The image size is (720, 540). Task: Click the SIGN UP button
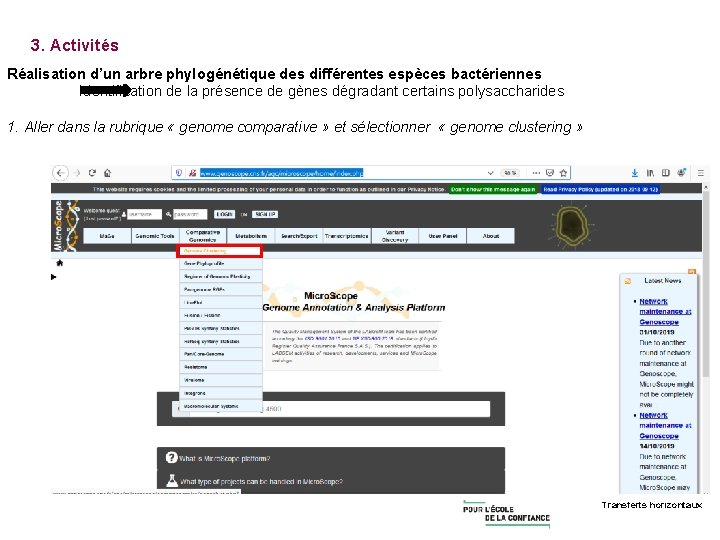point(264,214)
